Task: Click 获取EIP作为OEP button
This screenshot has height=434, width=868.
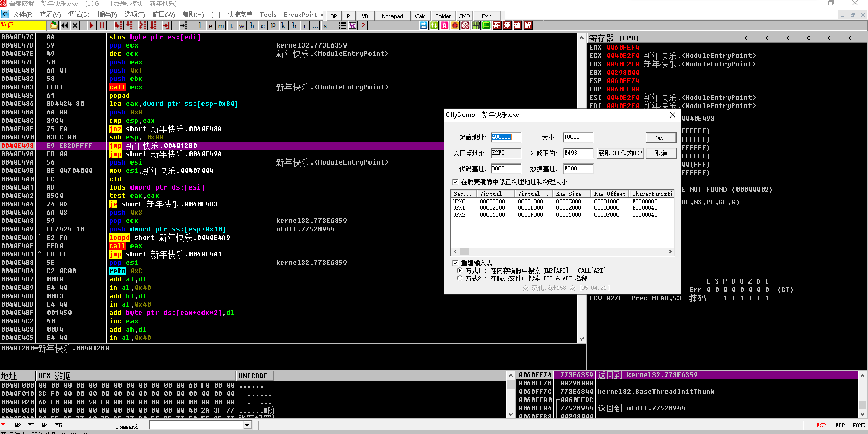Action: (x=620, y=153)
